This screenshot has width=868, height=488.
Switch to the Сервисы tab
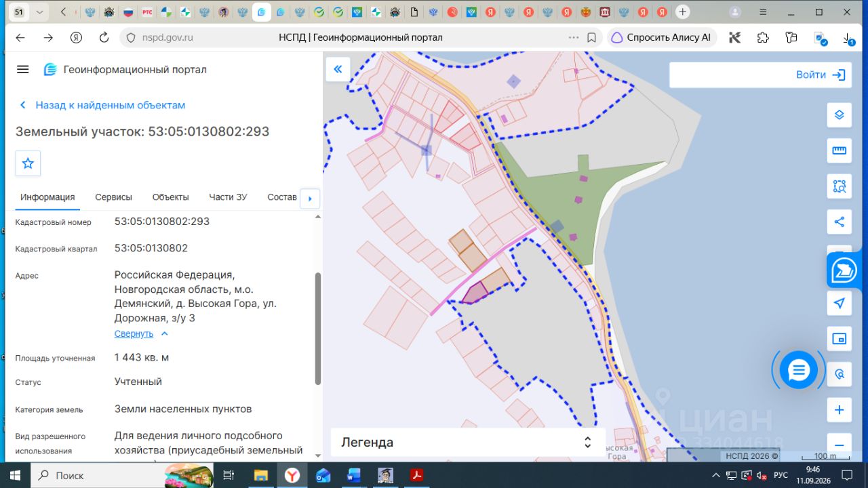click(113, 197)
